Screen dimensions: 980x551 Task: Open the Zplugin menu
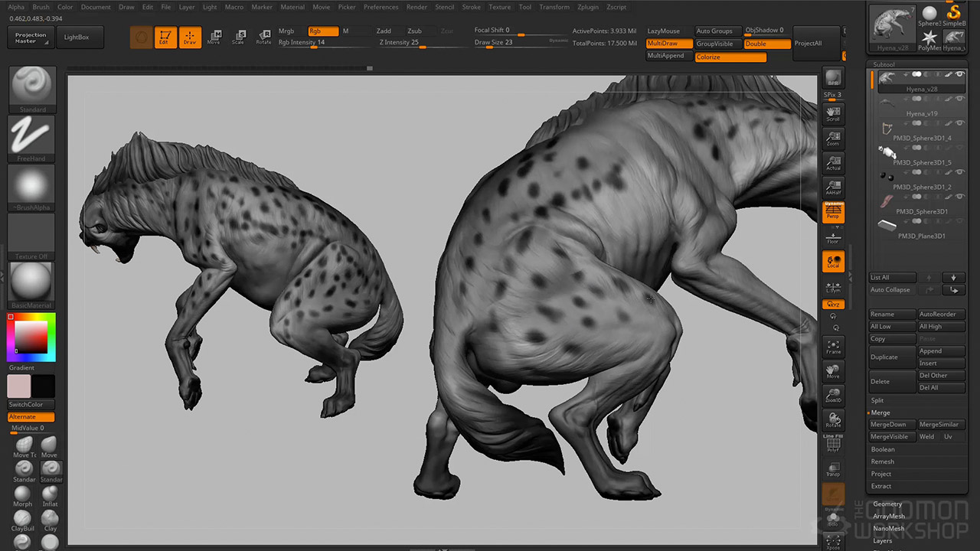[x=588, y=7]
